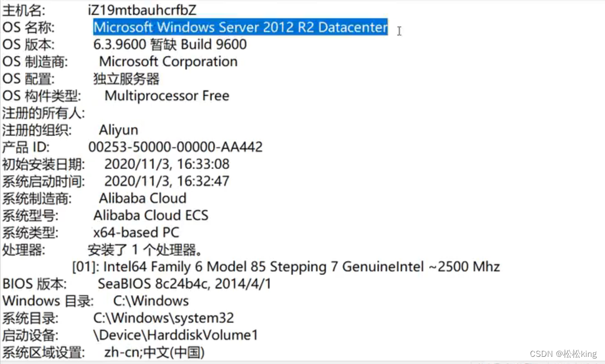Click the 系统型号: label
Screen dimensions: 605x364
click(x=30, y=216)
